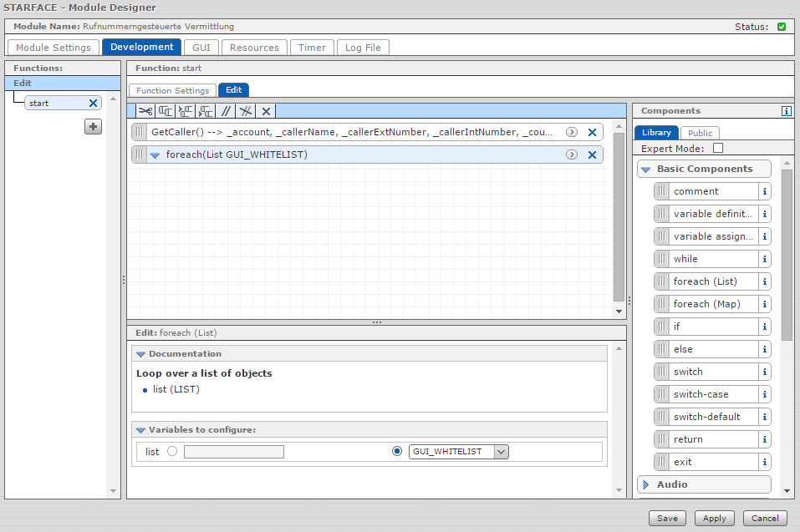Click the uncomment (crossed slash) toolbar icon
Viewport: 800px width, 532px height.
(x=246, y=111)
